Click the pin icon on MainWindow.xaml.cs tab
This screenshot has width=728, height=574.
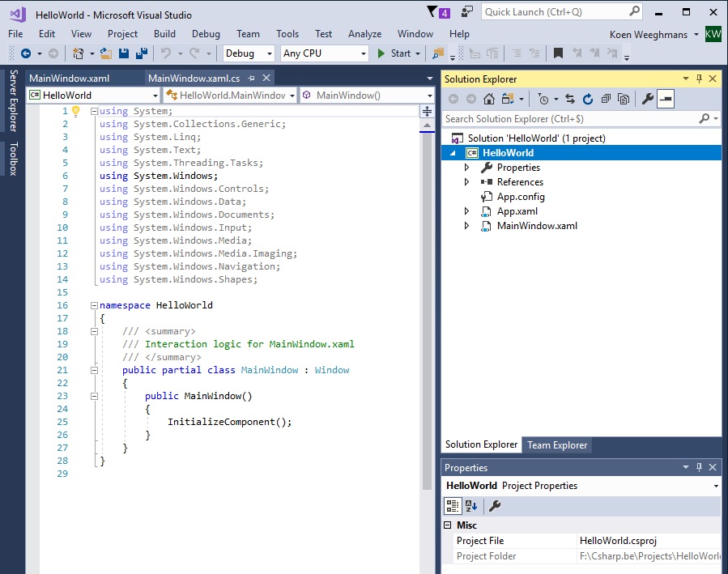[251, 78]
